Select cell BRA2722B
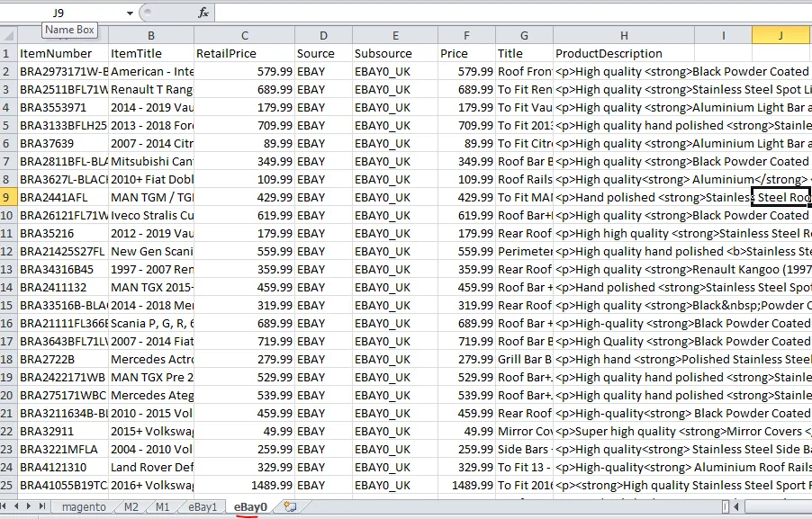Image resolution: width=812 pixels, height=519 pixels. pos(63,359)
